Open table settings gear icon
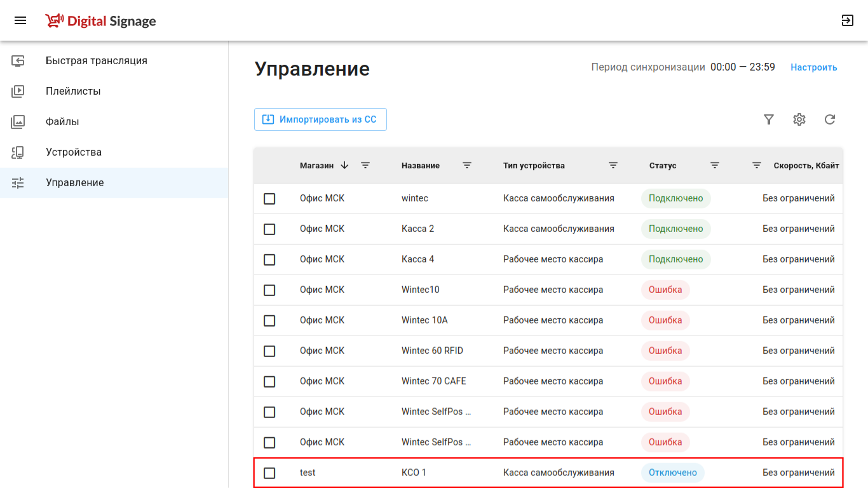Viewport: 868px width, 488px height. pyautogui.click(x=799, y=119)
